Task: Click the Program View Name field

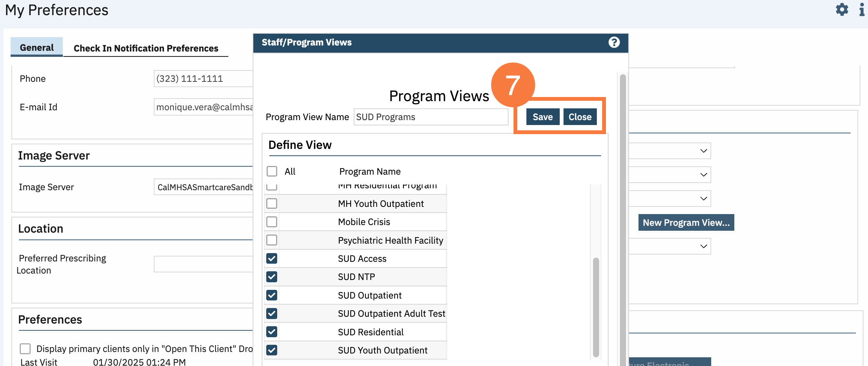Action: 431,117
